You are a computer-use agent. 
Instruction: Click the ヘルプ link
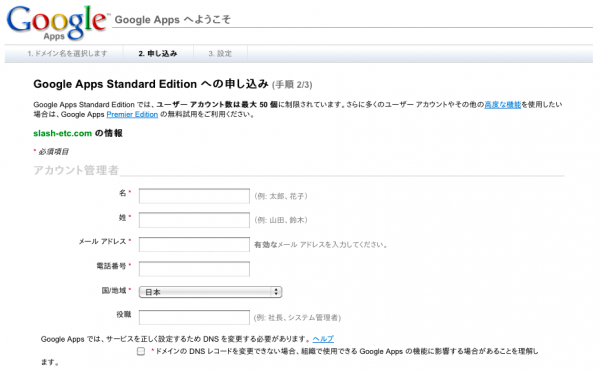[x=323, y=339]
